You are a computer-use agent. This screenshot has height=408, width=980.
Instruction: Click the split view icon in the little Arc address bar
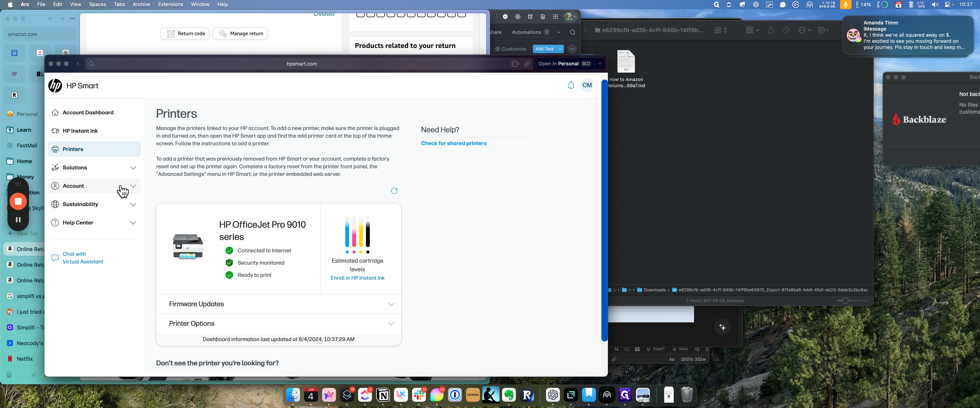pyautogui.click(x=515, y=64)
